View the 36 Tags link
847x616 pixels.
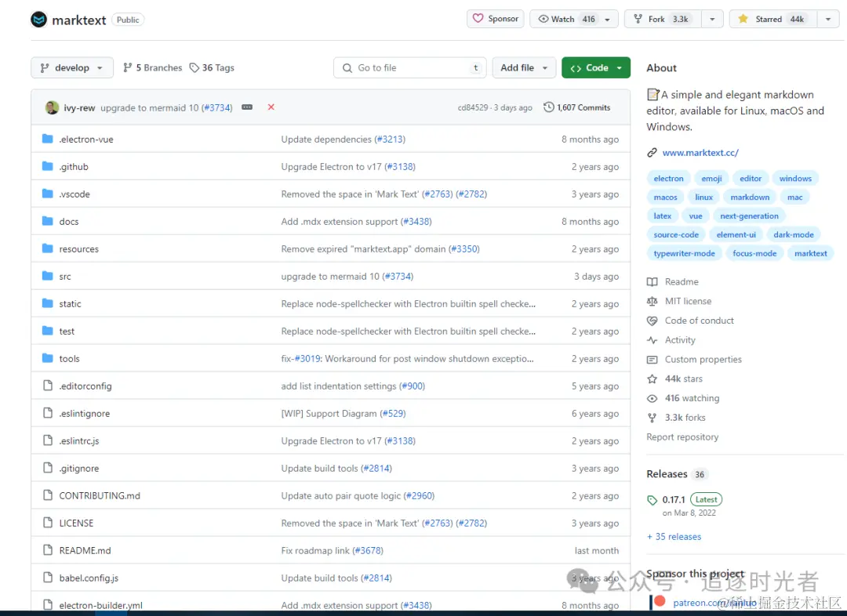[212, 67]
